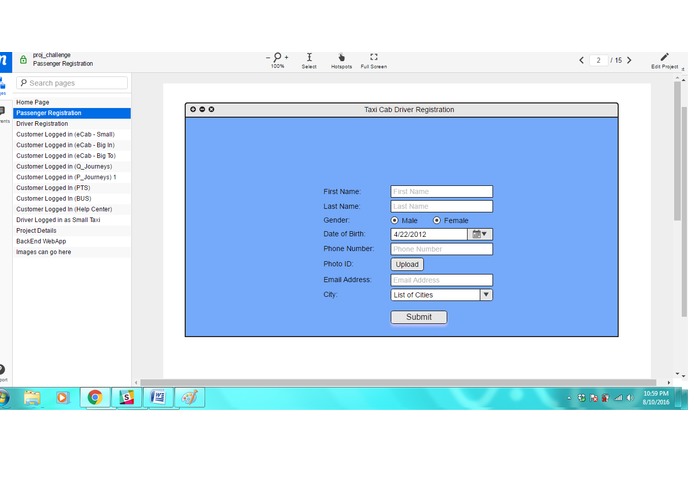
Task: Click the Phone Number input field
Action: point(441,249)
